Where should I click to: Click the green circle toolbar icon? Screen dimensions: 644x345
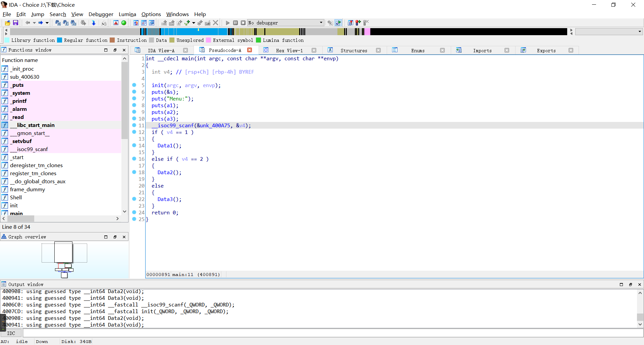point(124,23)
